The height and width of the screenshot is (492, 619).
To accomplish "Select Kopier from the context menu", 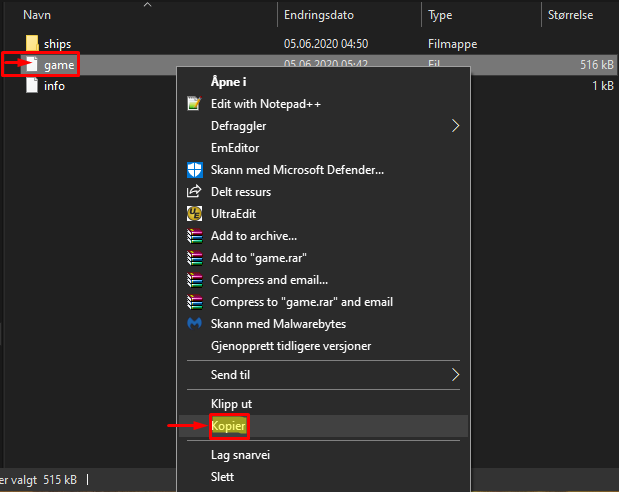I will coord(228,426).
